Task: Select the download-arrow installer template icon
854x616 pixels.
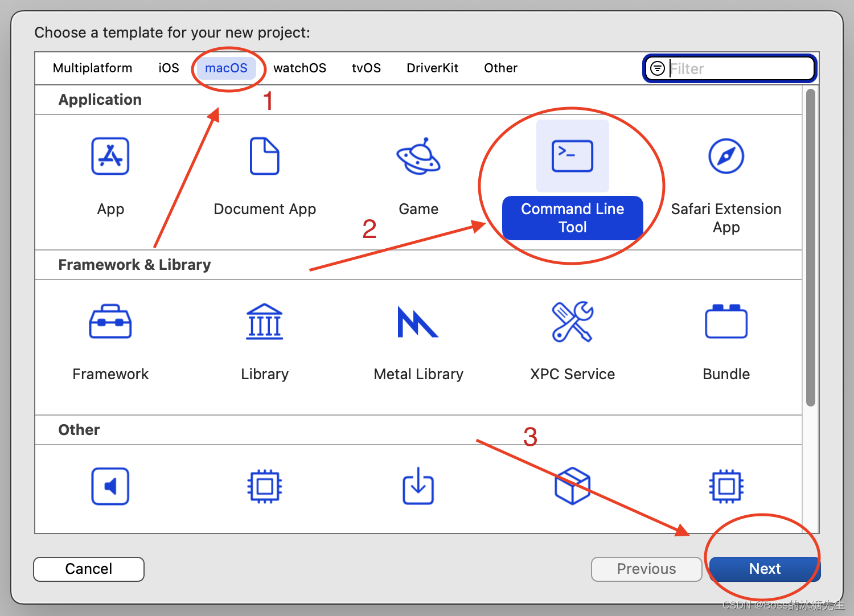Action: tap(418, 486)
